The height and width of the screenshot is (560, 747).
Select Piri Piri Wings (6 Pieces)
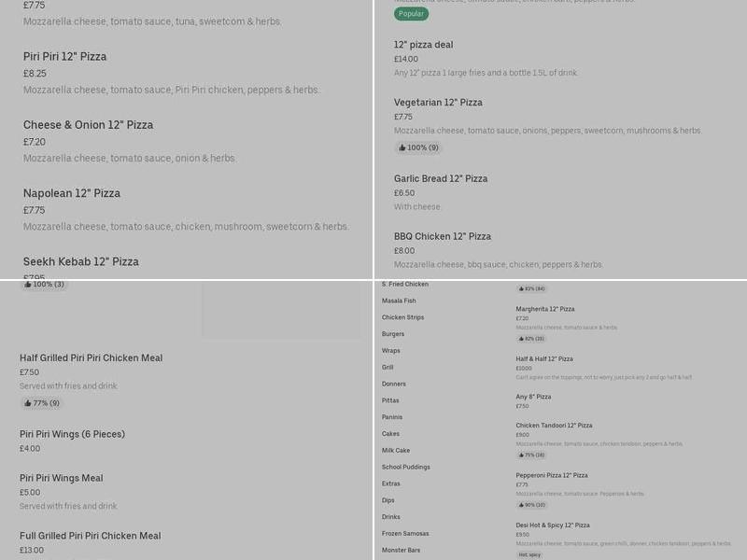tap(72, 434)
